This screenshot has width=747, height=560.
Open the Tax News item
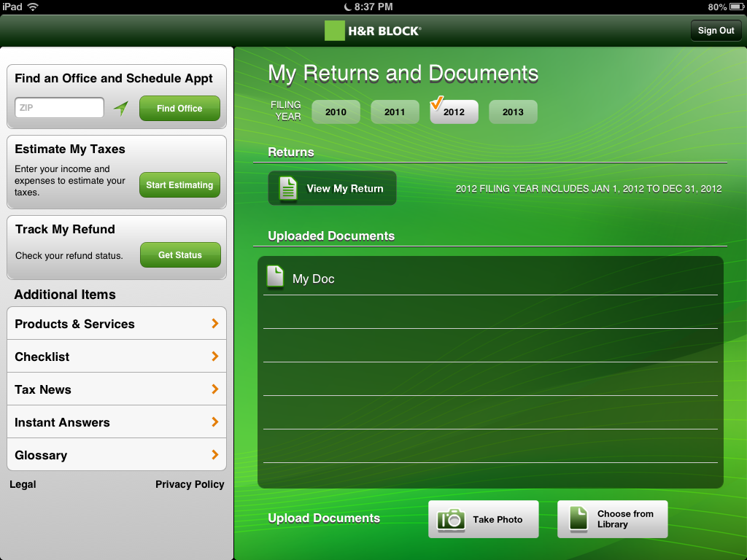[x=117, y=389]
